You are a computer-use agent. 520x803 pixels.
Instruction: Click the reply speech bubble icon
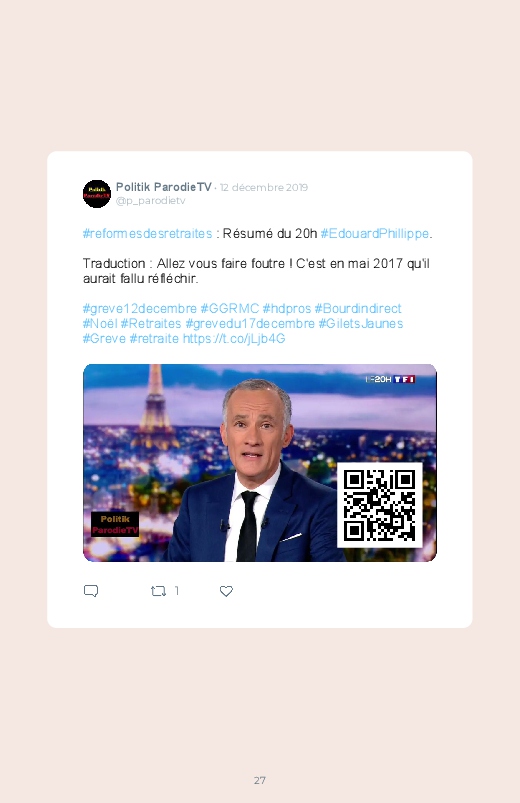(x=91, y=591)
